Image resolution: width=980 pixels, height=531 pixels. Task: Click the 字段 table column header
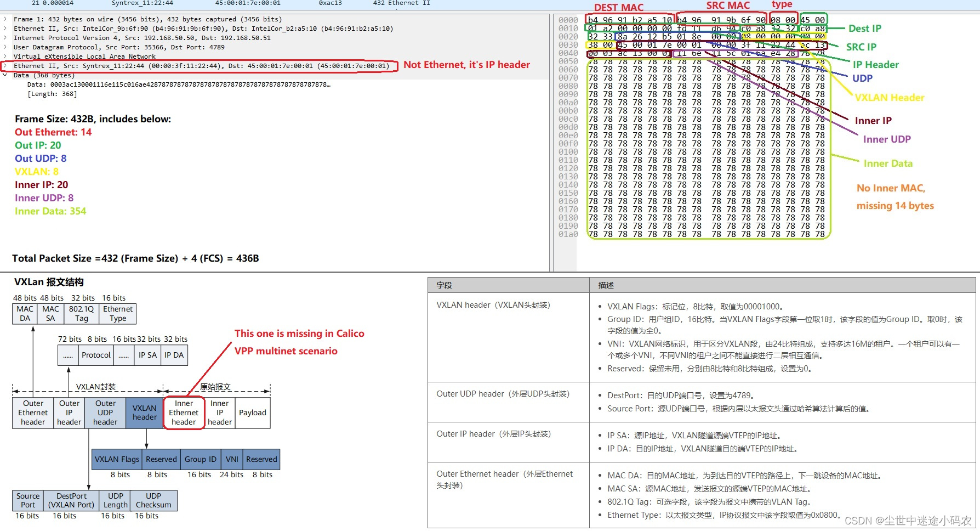[509, 285]
